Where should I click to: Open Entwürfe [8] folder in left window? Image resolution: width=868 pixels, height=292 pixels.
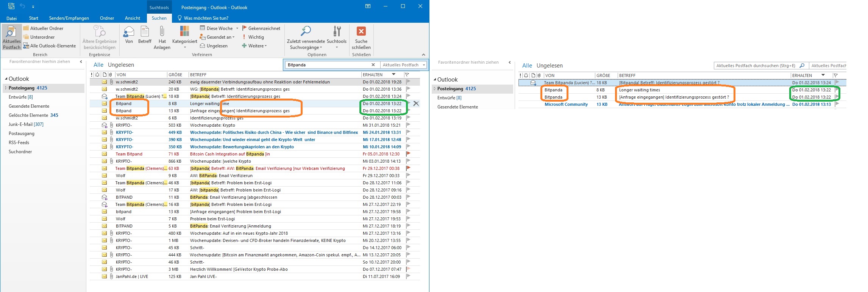pyautogui.click(x=21, y=97)
